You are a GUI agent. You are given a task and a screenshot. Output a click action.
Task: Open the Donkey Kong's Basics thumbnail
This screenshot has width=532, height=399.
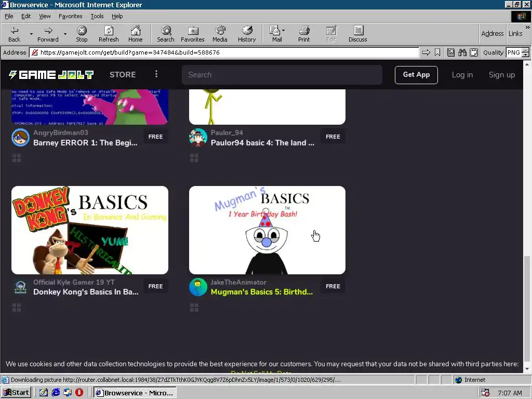90,230
